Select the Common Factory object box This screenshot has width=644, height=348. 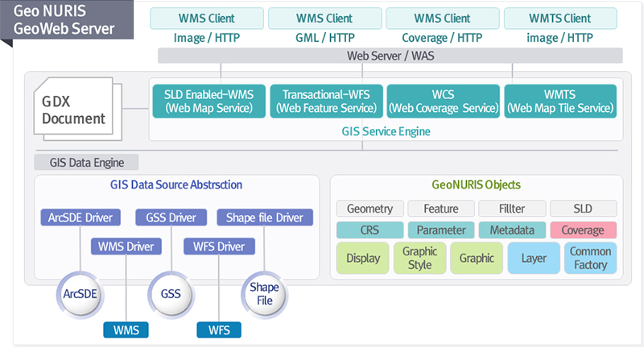click(x=590, y=258)
